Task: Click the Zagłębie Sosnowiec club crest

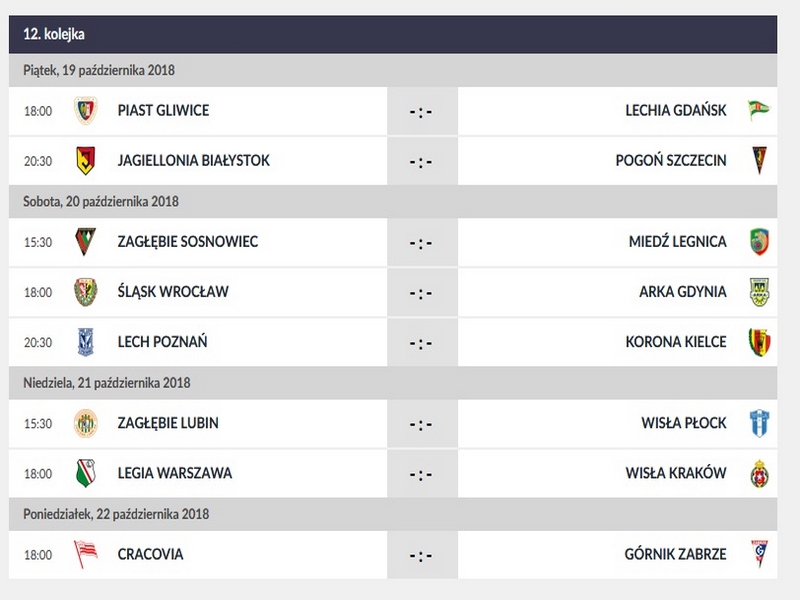Action: pyautogui.click(x=86, y=242)
